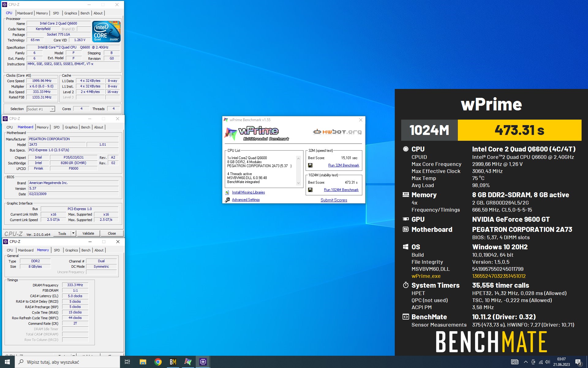Open Bench tab in top CPU-Z window
The width and height of the screenshot is (588, 368).
(85, 13)
